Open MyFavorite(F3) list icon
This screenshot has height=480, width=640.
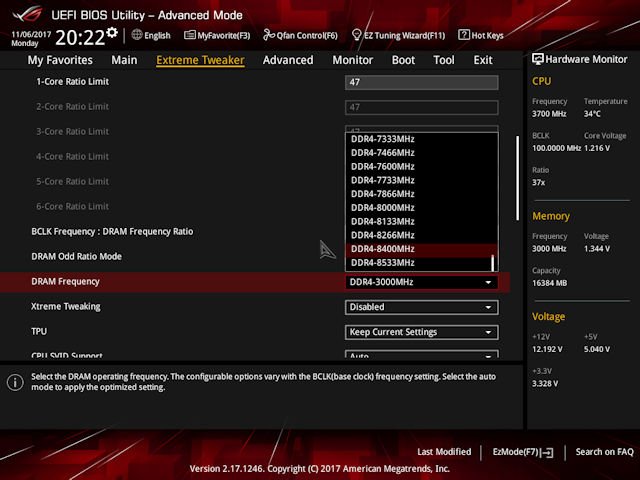point(189,35)
